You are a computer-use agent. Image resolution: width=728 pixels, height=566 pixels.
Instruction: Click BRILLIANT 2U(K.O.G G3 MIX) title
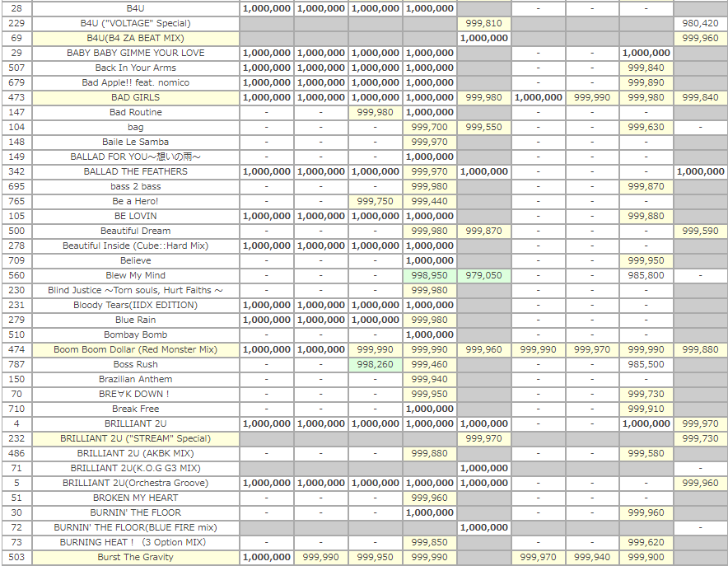coord(135,469)
